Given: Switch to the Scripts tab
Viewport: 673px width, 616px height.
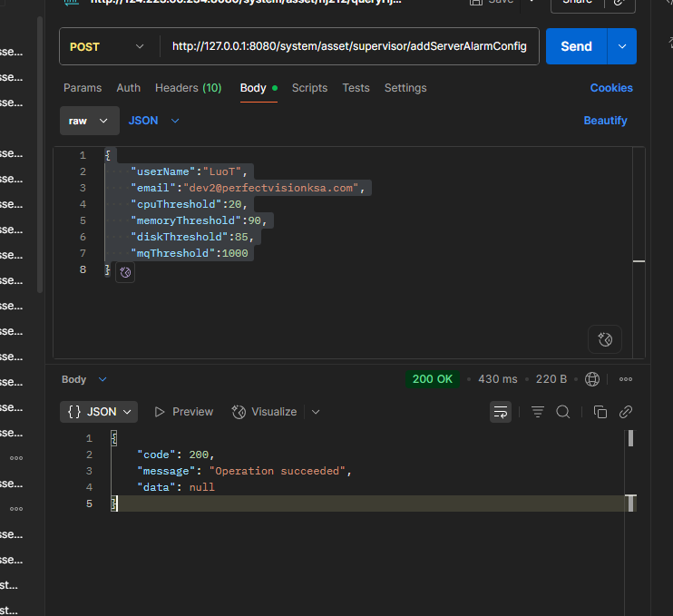Looking at the screenshot, I should [309, 88].
